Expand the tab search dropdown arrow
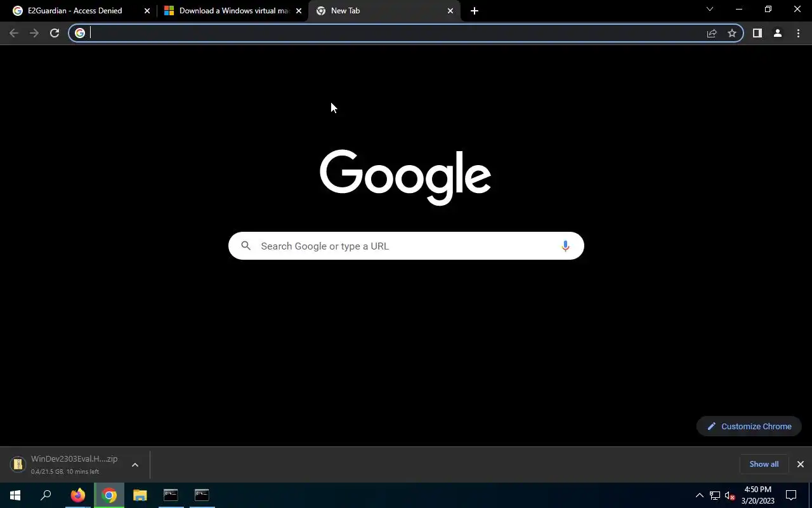The width and height of the screenshot is (812, 508). click(710, 9)
